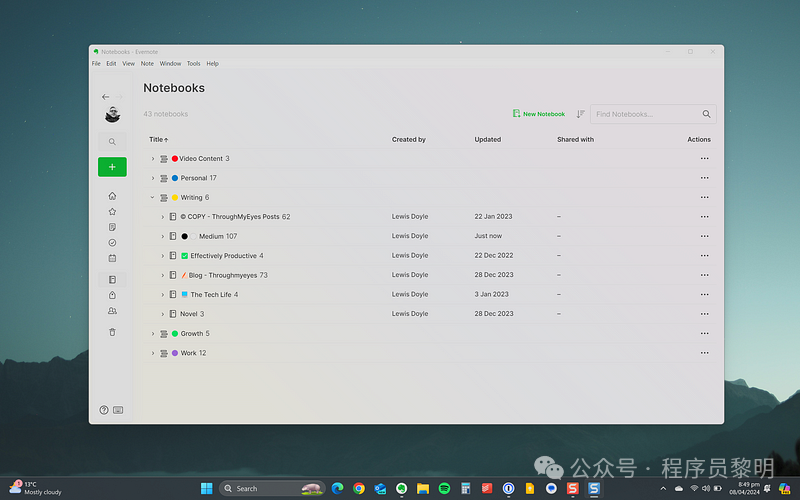Expand the Video Content stack
The image size is (800, 500).
point(153,159)
